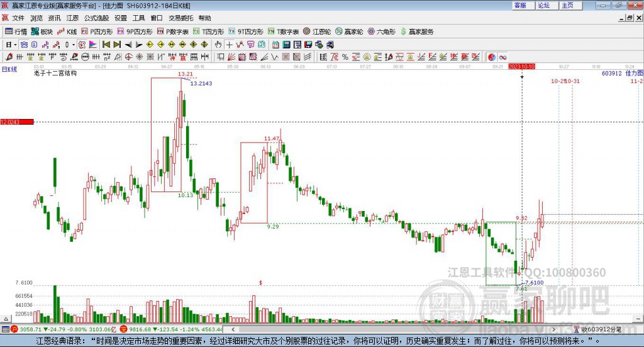Open the 帮助 menu
The height and width of the screenshot is (347, 644).
pyautogui.click(x=204, y=18)
